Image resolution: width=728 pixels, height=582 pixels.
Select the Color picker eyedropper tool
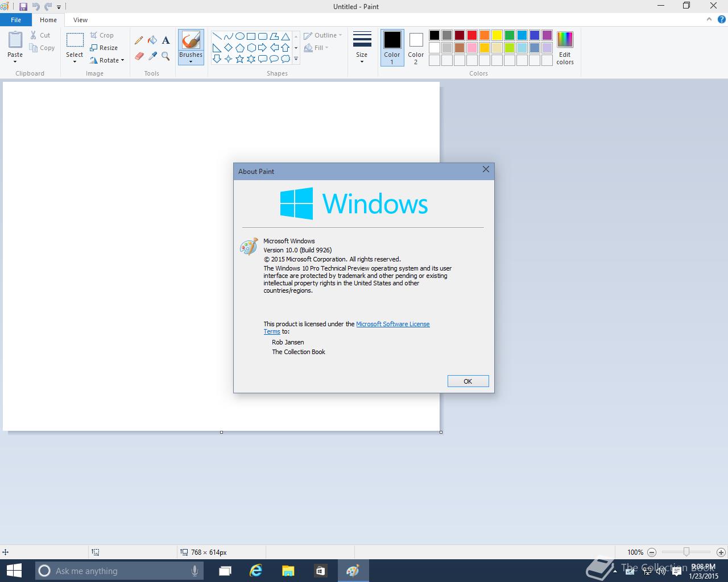(x=152, y=56)
